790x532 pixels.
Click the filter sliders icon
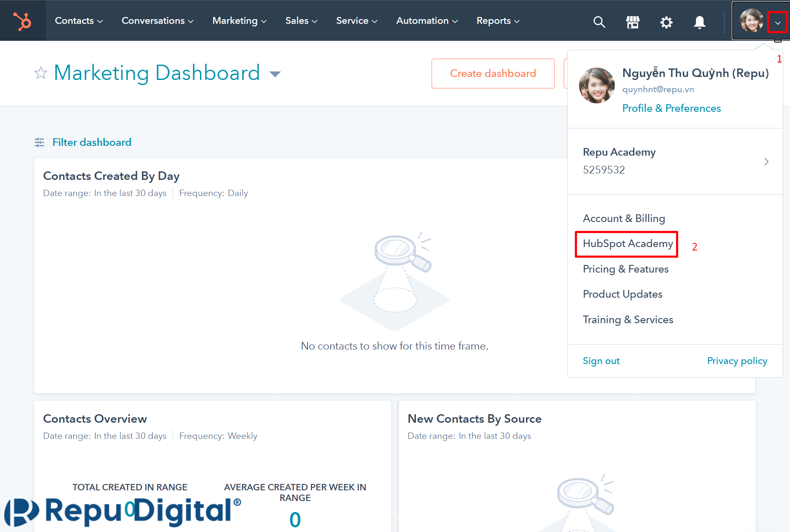click(40, 142)
